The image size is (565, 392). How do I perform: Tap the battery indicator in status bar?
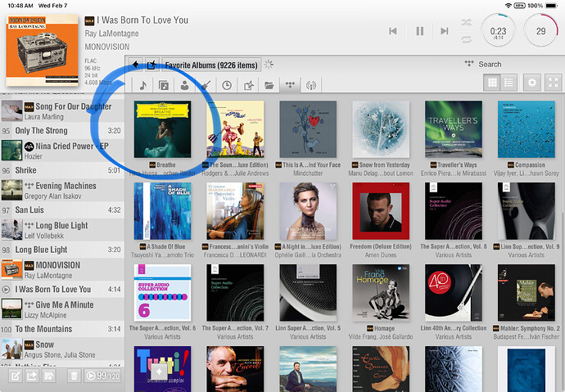click(x=551, y=6)
